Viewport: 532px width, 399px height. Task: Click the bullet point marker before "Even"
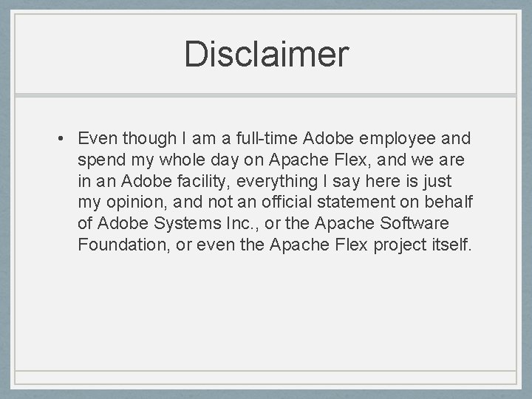pos(55,139)
